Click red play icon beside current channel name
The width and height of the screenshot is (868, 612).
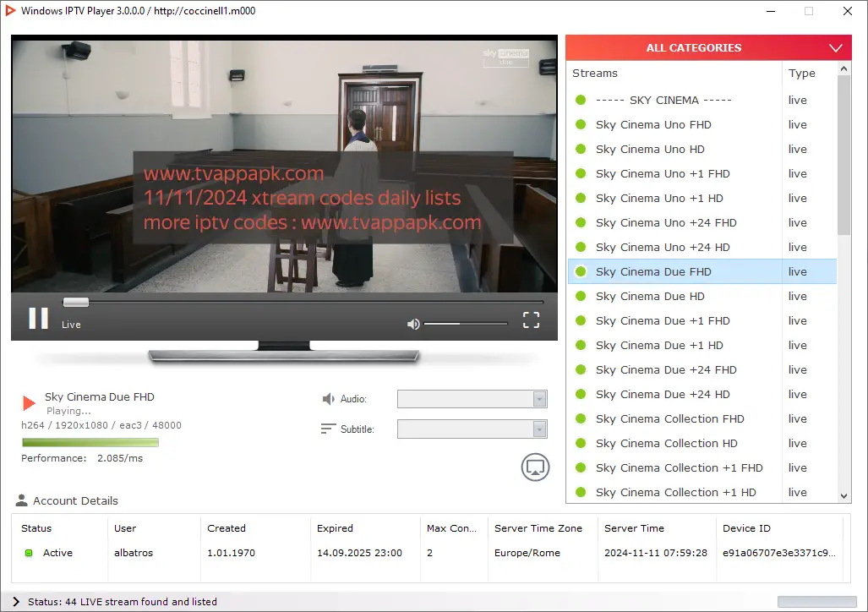(29, 402)
